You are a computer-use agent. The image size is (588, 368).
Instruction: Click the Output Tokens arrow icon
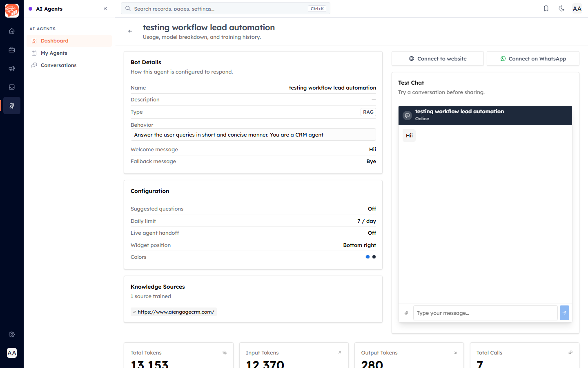click(x=455, y=352)
